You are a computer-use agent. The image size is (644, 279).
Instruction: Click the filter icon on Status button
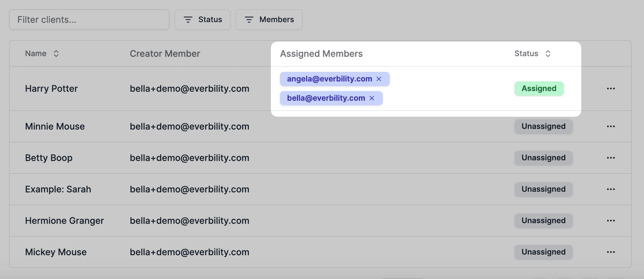188,20
